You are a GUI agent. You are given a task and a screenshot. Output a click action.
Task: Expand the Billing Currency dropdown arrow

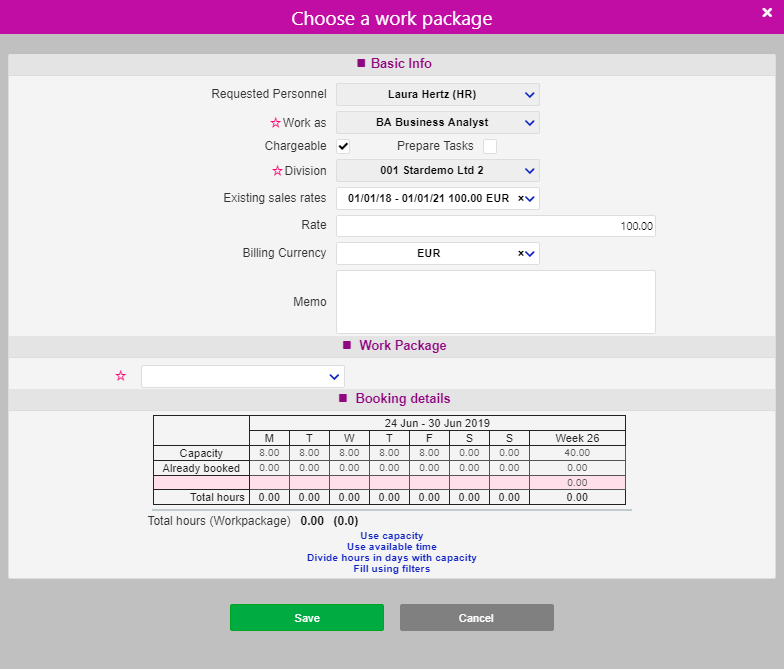pyautogui.click(x=530, y=254)
